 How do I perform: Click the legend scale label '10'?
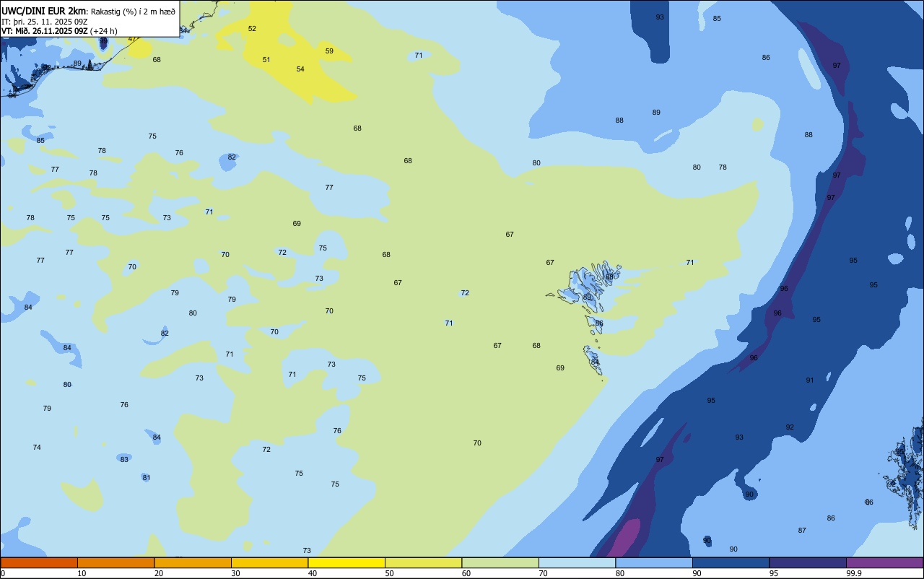[82, 573]
